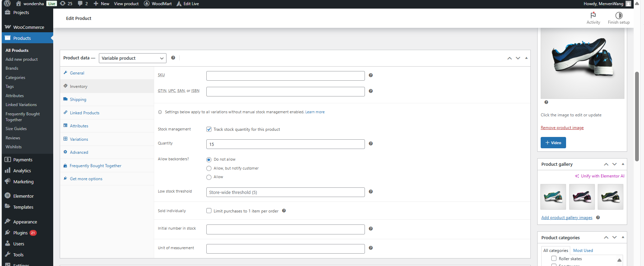Uncheck Track stock quantity for this product

coord(209,129)
